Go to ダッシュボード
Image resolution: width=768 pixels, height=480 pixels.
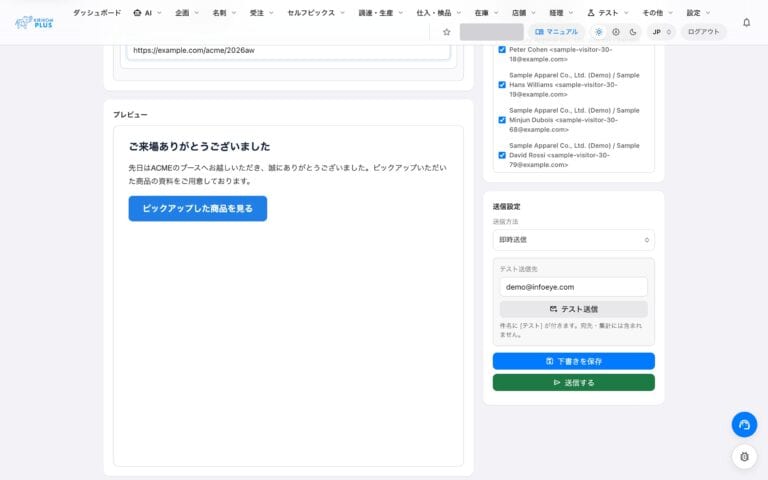pyautogui.click(x=97, y=13)
